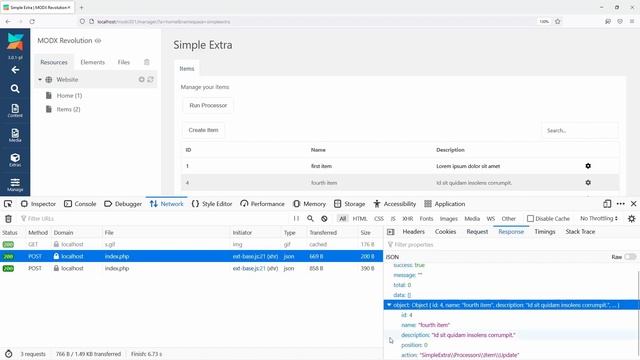Viewport: 640px width, 360px height.
Task: Toggle the CSS network filter
Action: [379, 219]
